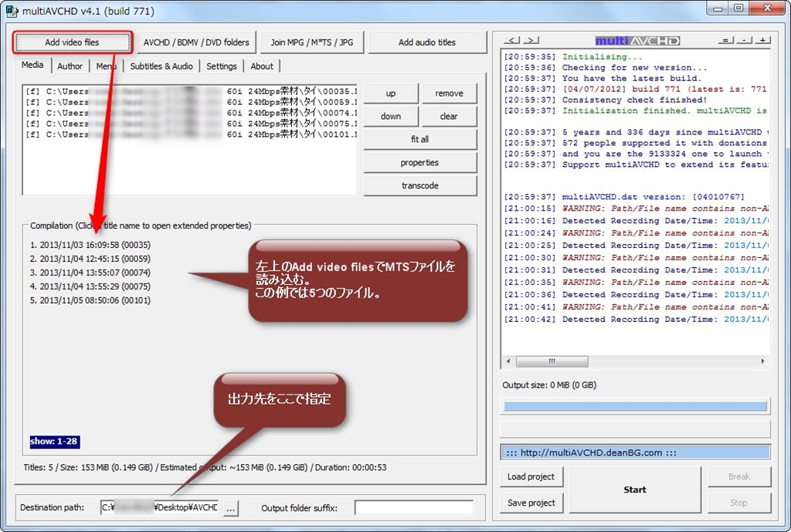Open the Settings tab
The width and height of the screenshot is (791, 532).
pos(222,66)
